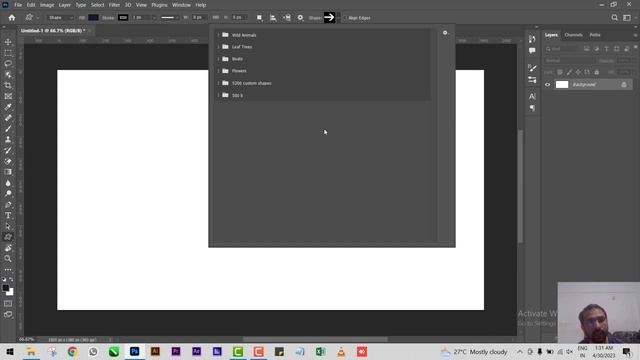640x360 pixels.
Task: Go to the Home screen icon
Action: tap(11, 18)
